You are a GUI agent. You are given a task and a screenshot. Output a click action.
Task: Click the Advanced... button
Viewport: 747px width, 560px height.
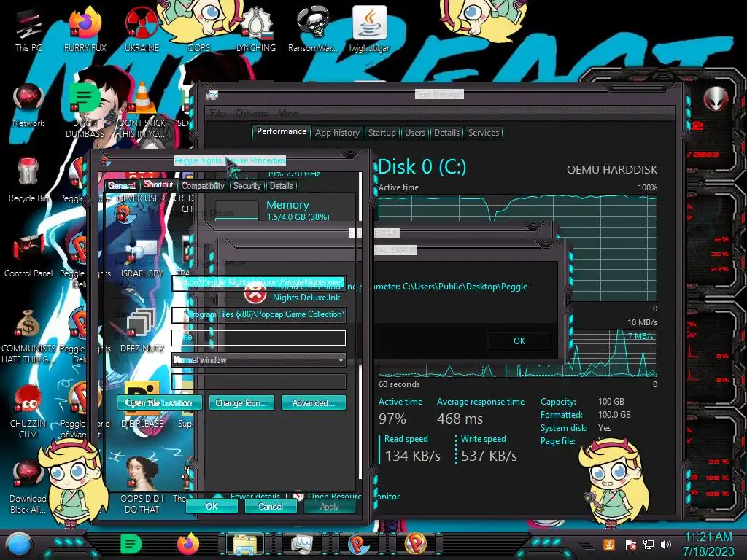click(x=313, y=402)
